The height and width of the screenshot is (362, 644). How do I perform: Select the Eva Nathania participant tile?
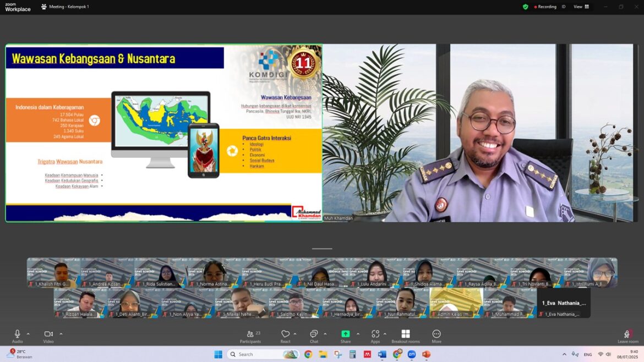tap(564, 303)
